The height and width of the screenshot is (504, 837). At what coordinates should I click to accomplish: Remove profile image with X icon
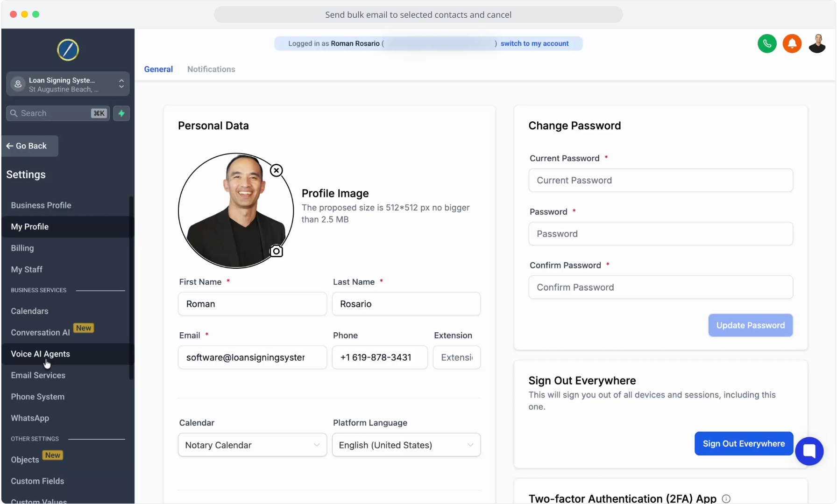tap(277, 170)
